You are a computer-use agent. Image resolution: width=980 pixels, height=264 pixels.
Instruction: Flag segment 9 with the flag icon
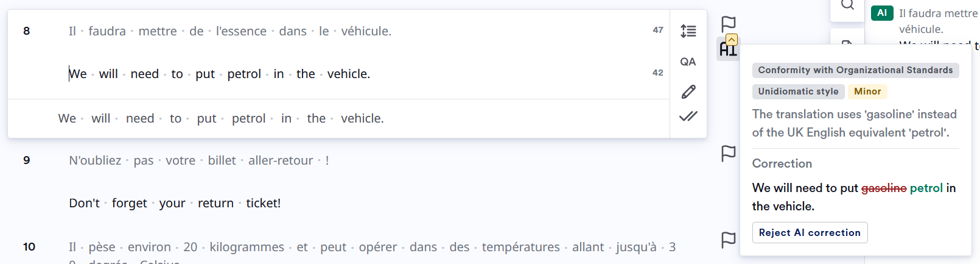click(x=729, y=153)
